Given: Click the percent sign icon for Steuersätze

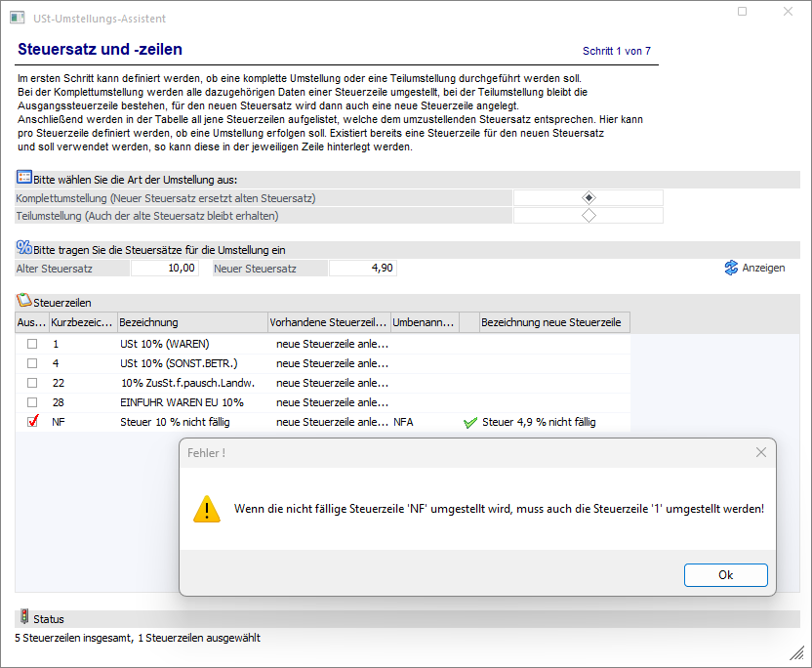Looking at the screenshot, I should (x=23, y=248).
